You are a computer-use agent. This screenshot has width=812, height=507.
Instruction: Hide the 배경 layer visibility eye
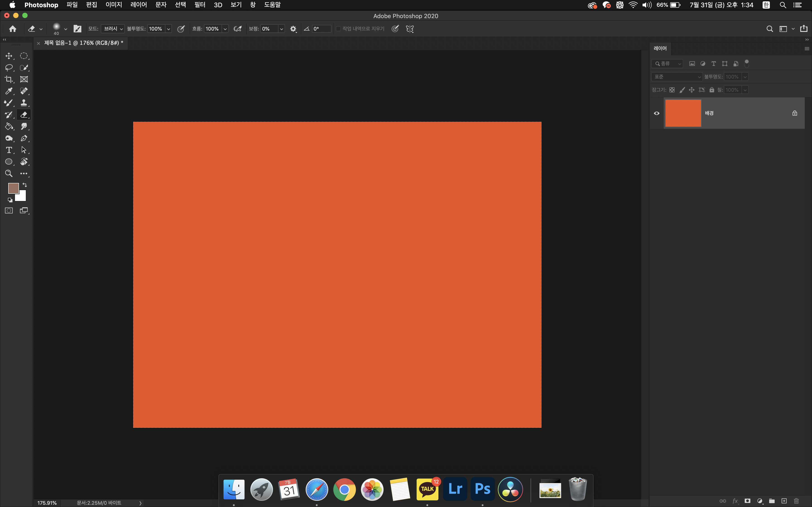click(657, 113)
